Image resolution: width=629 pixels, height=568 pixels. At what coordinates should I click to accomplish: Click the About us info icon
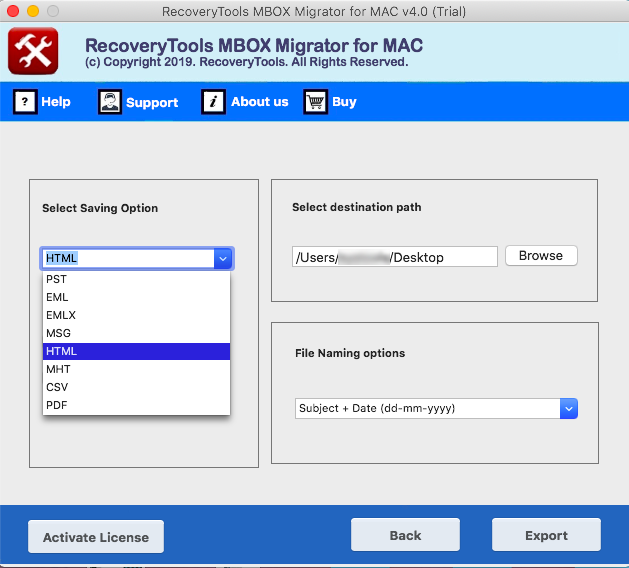213,102
